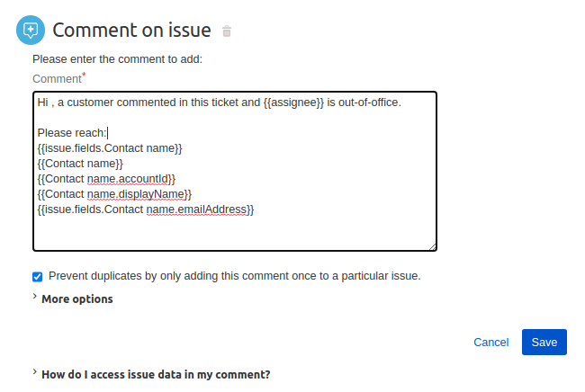Viewport: 585px width, 392px height.
Task: Click the 'Please reach:' line in comment
Action: click(x=72, y=133)
